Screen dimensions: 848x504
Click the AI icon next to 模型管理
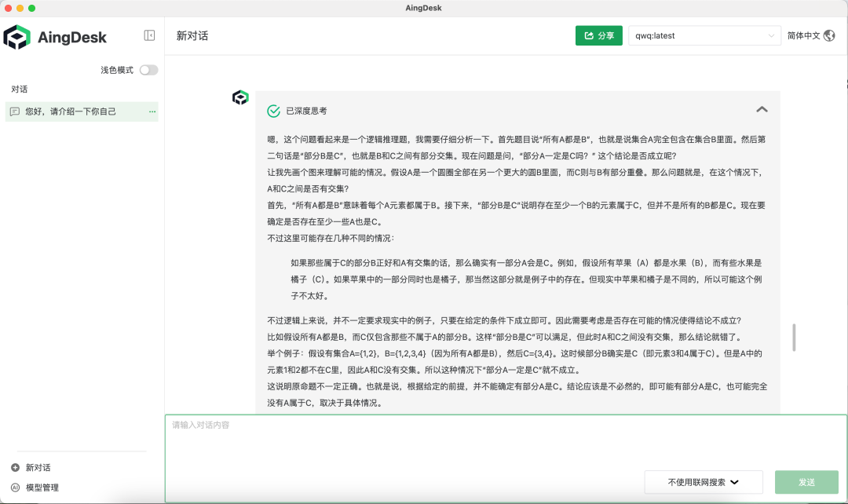pyautogui.click(x=15, y=488)
